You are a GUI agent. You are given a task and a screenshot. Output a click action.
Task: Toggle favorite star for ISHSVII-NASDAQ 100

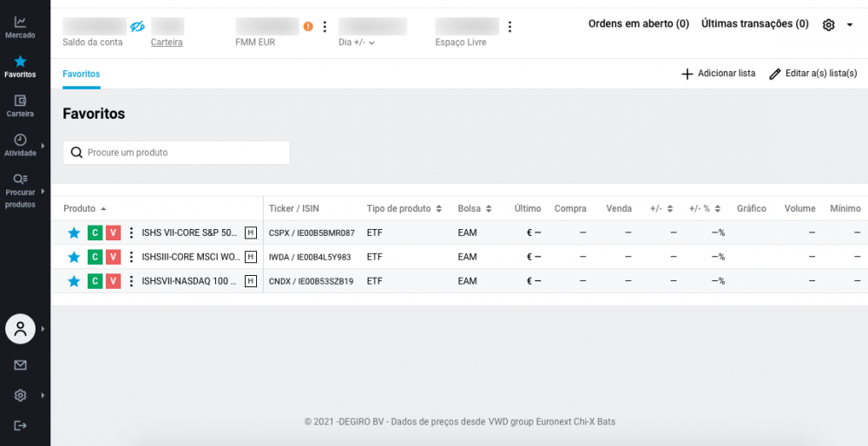[x=74, y=281]
